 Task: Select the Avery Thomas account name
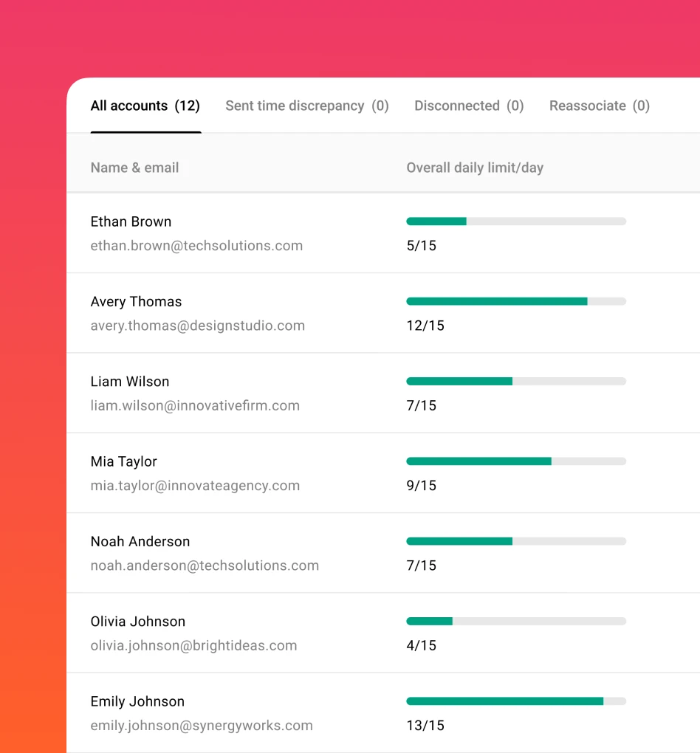pos(136,302)
